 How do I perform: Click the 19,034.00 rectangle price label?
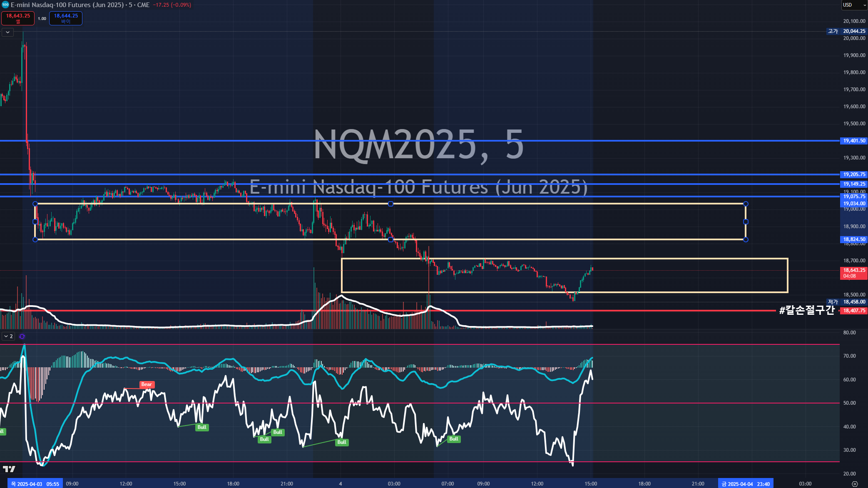coord(854,204)
